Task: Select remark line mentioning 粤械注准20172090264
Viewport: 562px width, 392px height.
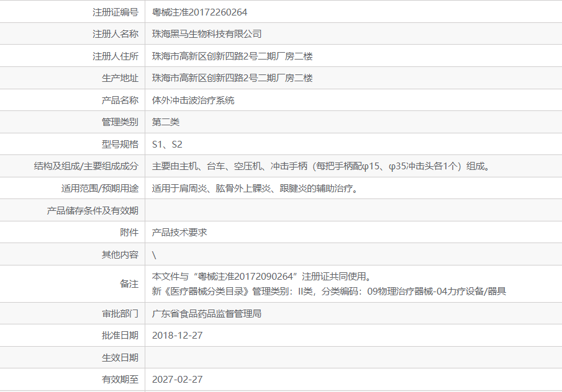Action: click(262, 277)
